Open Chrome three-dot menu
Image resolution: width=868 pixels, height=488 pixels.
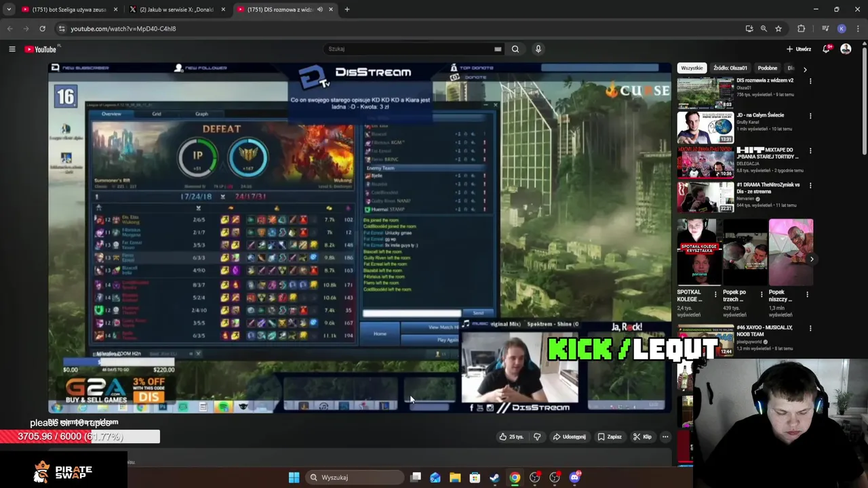(x=858, y=28)
